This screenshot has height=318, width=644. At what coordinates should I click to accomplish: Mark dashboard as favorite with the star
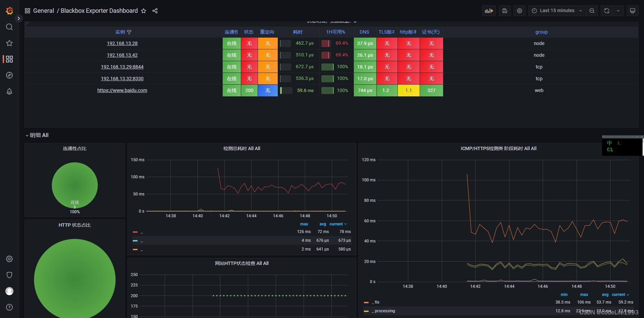point(144,11)
